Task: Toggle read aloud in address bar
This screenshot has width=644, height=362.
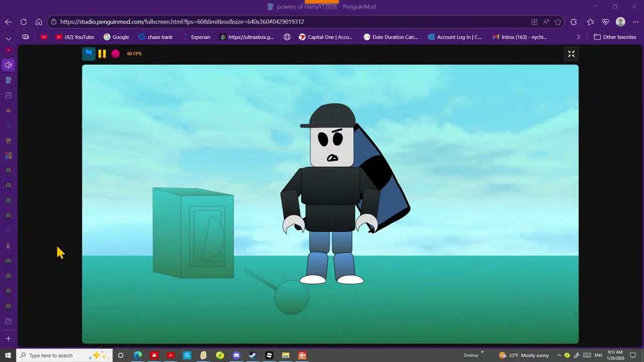Action: coord(546,22)
